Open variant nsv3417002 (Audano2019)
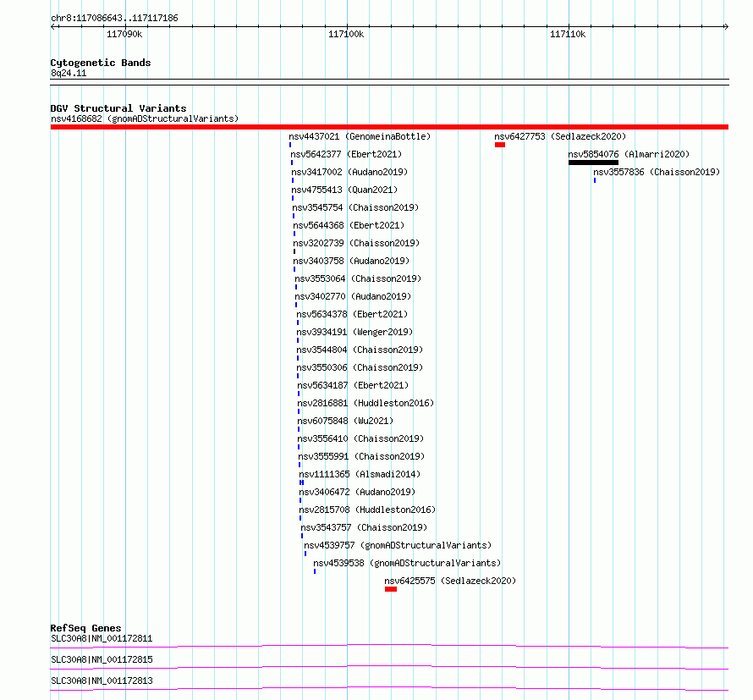The width and height of the screenshot is (753, 700). [x=349, y=172]
